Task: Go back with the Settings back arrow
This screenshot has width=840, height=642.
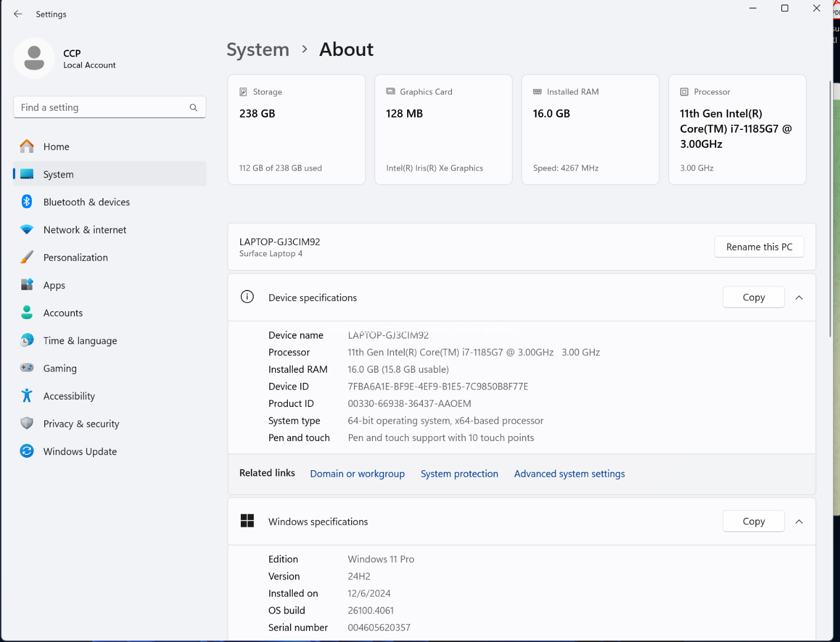Action: (x=18, y=14)
